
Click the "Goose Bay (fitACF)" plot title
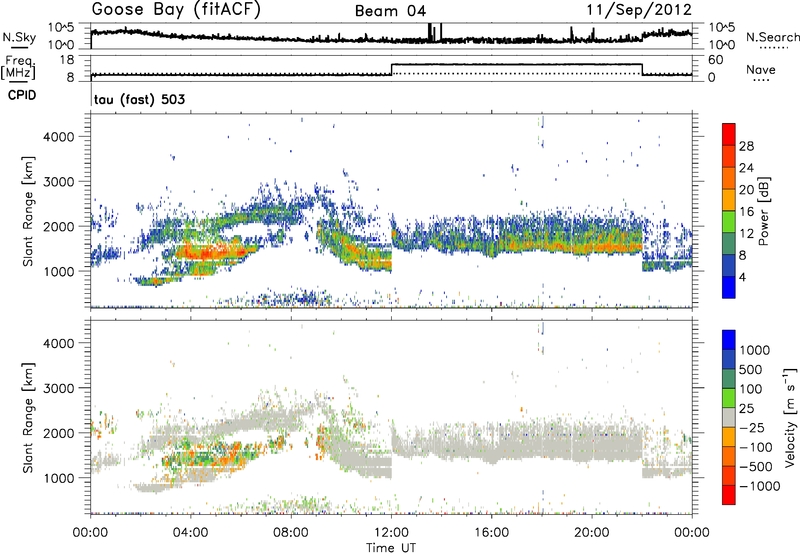pos(176,10)
